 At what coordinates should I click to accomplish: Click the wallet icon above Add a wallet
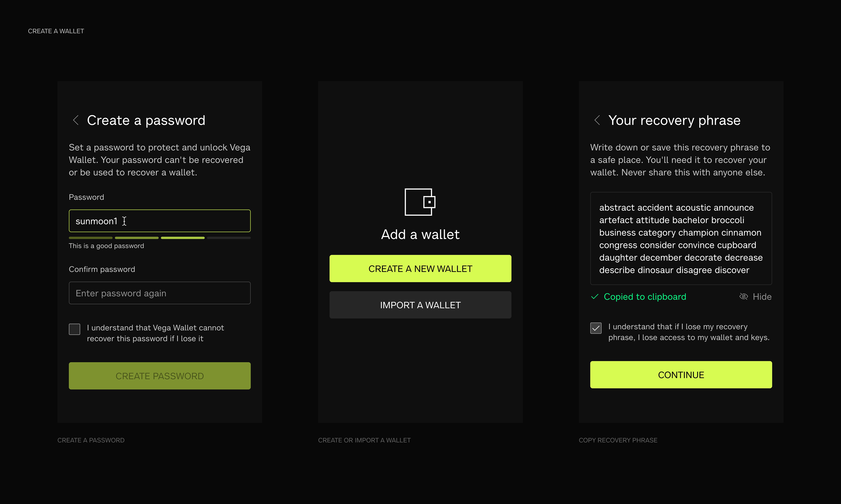click(x=420, y=202)
